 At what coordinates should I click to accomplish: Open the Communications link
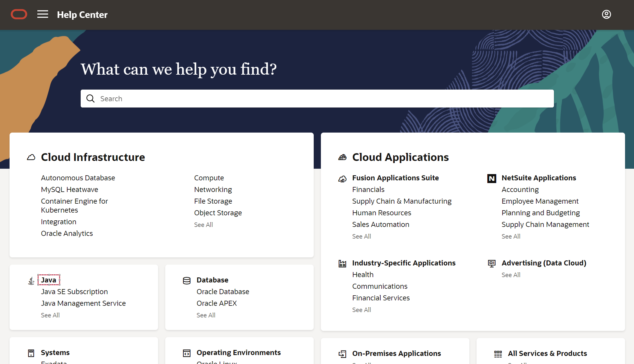[x=380, y=286]
